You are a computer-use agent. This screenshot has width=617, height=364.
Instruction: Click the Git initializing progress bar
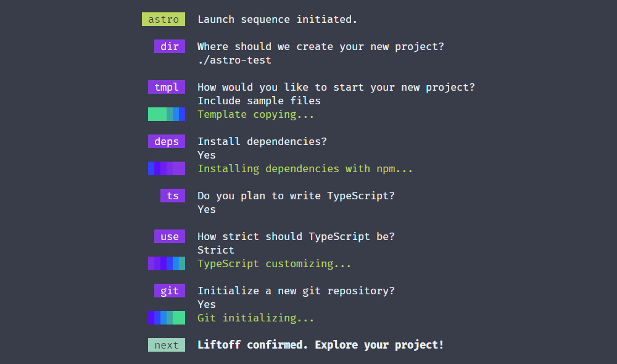[167, 318]
